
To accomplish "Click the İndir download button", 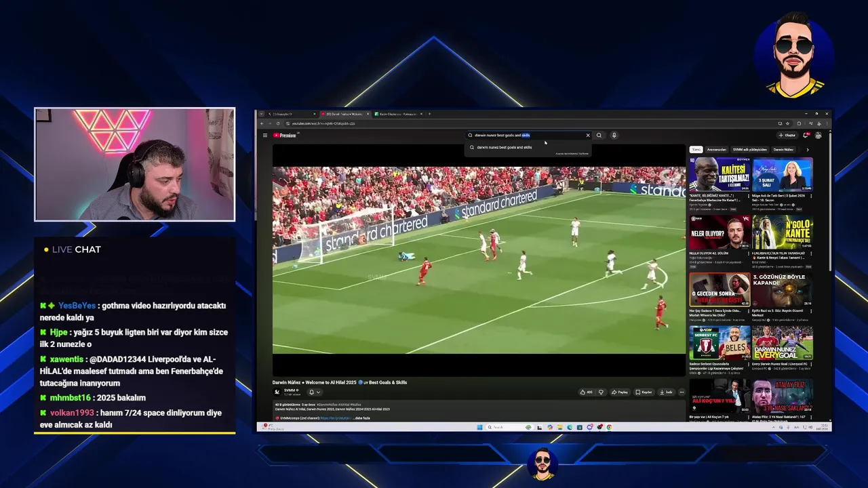I will (666, 392).
